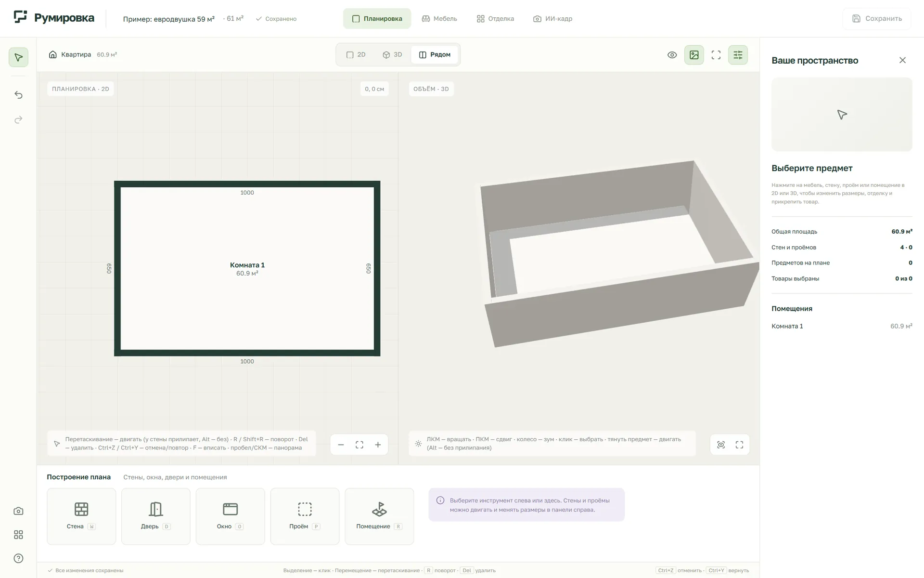Toggle visibility with the eye icon
The width and height of the screenshot is (924, 578).
pos(672,55)
